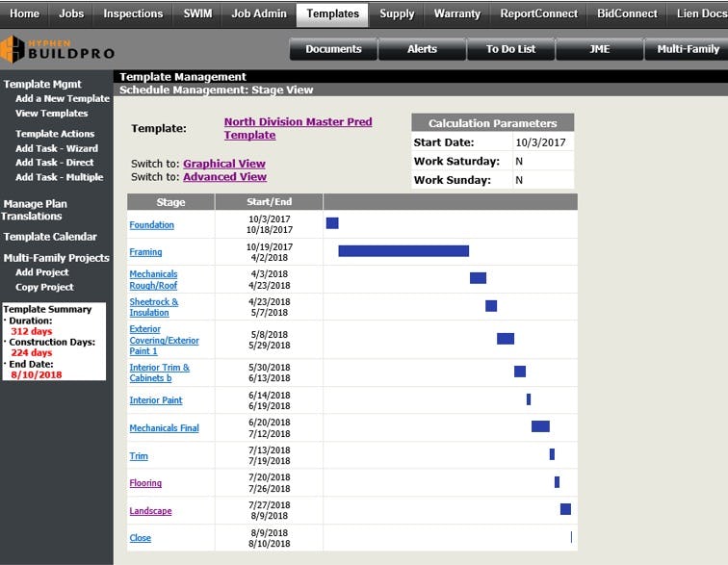
Task: Click the Sheetrock & Insulation Gantt bar
Action: point(491,306)
